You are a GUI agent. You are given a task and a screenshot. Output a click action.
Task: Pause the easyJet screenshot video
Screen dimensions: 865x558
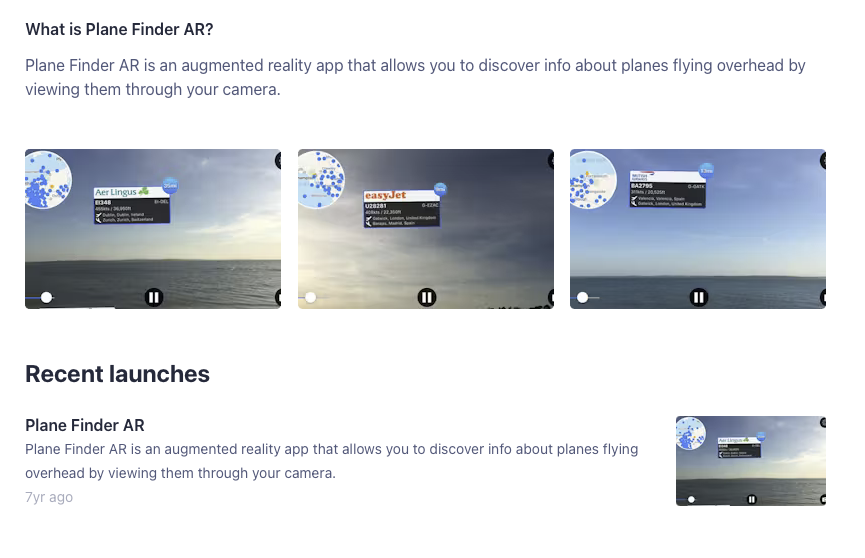pos(426,297)
